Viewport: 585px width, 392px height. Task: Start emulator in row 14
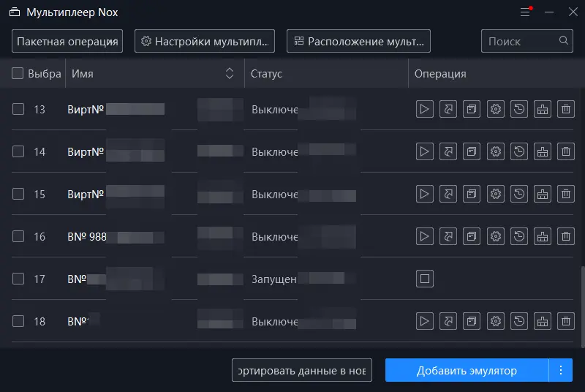point(425,151)
